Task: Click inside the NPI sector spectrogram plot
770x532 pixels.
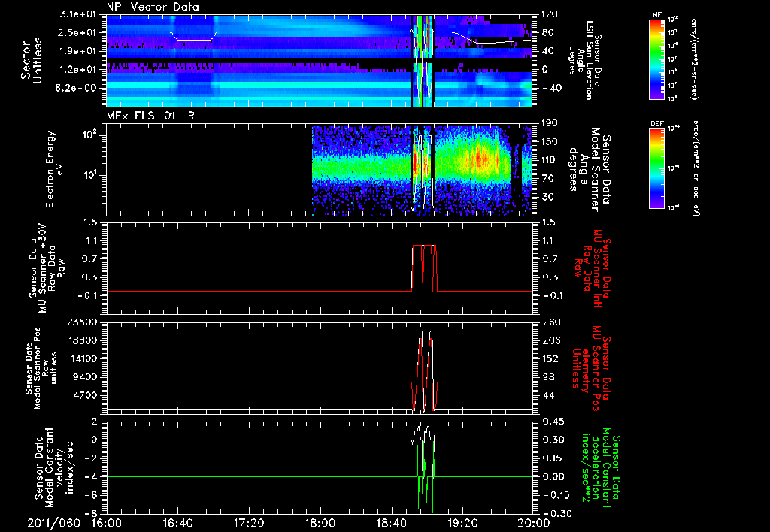Action: point(320,60)
